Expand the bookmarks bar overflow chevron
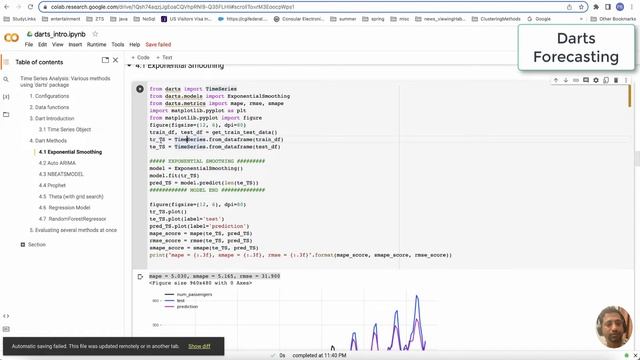This screenshot has width=640, height=360. coord(581,19)
